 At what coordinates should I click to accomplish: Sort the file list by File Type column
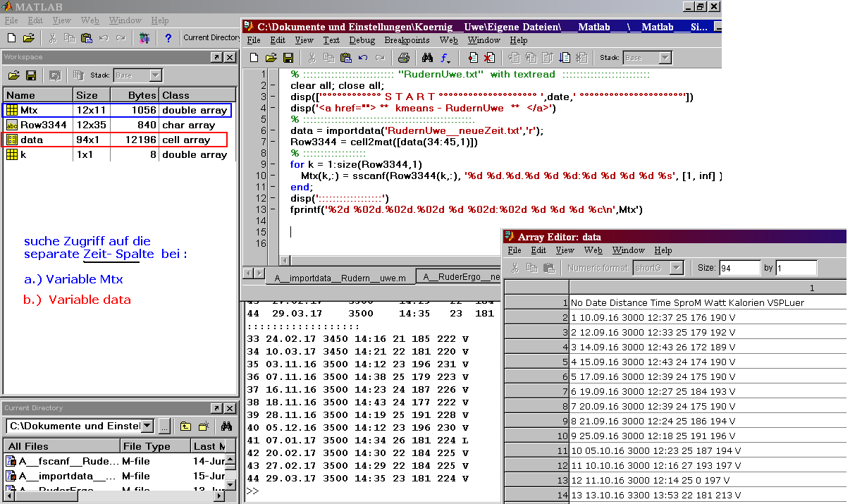tap(147, 446)
